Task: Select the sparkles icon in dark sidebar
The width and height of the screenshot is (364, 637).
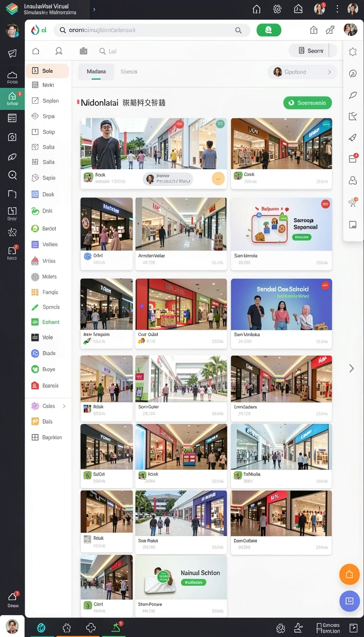Action: tap(12, 232)
